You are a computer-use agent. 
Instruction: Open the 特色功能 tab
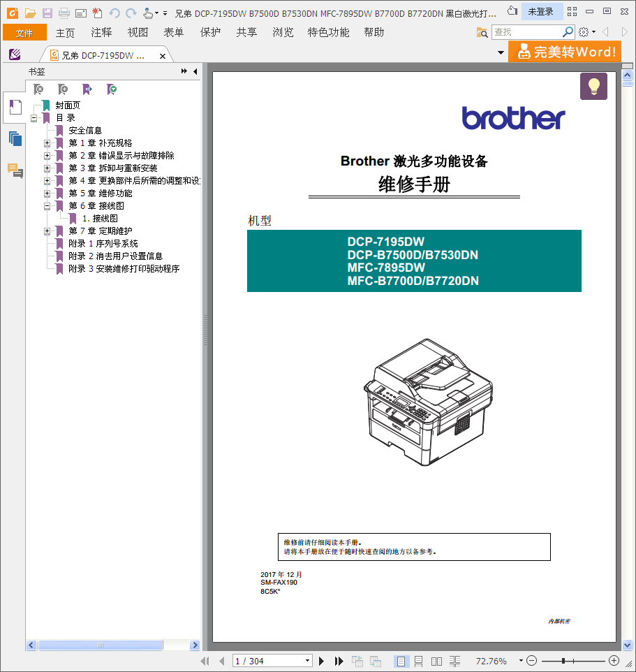point(329,33)
